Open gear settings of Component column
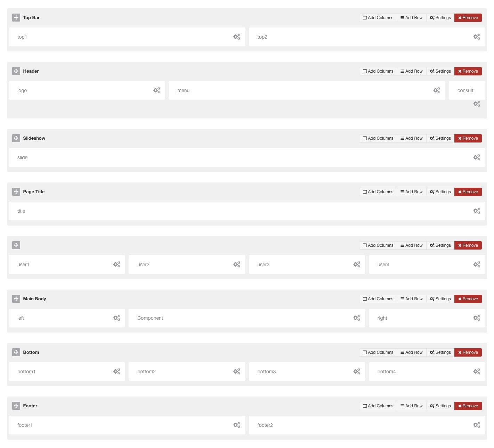 pos(357,318)
